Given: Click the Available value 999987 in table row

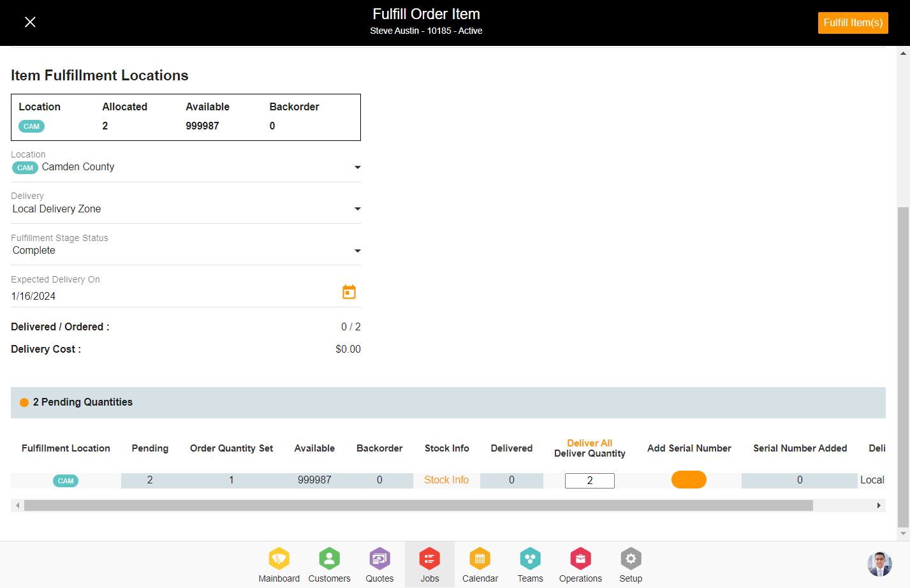Looking at the screenshot, I should click(314, 480).
